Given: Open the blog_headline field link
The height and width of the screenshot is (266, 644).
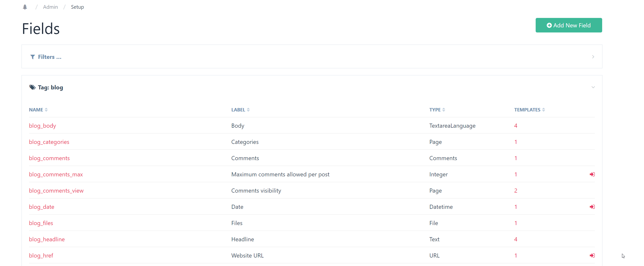Looking at the screenshot, I should [x=47, y=239].
